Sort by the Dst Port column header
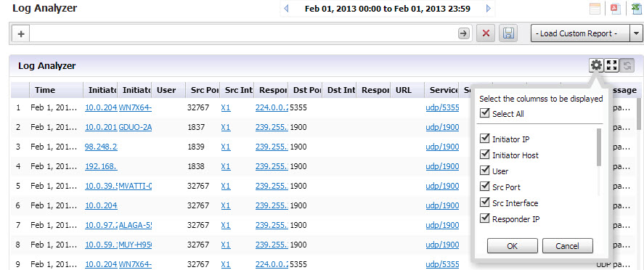 (305, 90)
